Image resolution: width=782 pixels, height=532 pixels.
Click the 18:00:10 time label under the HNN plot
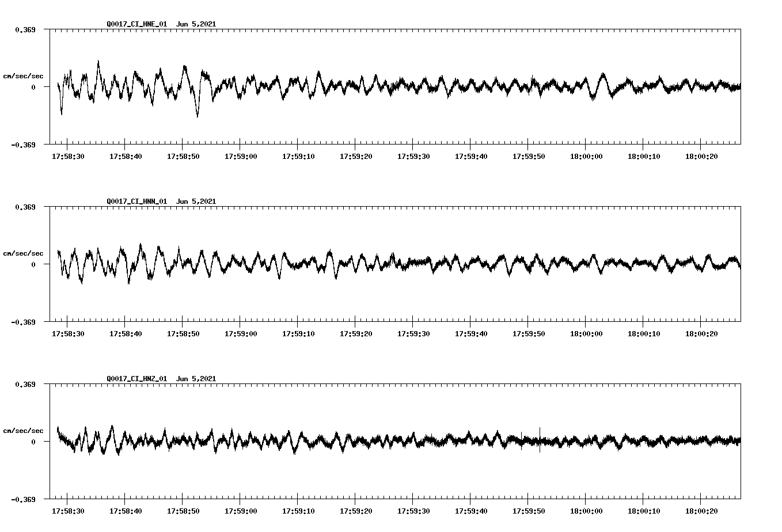pos(644,334)
